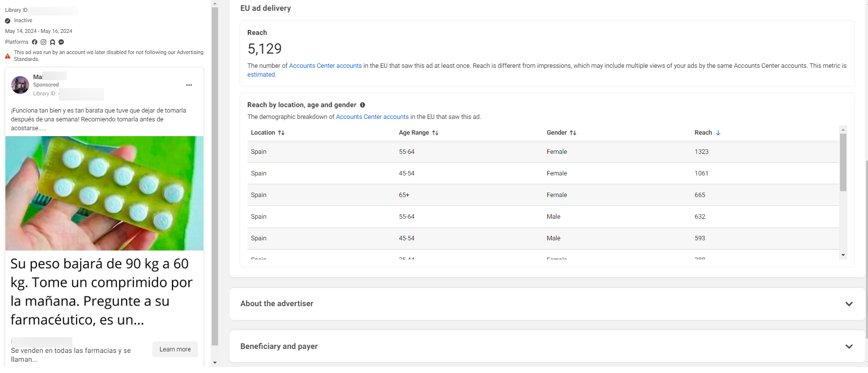This screenshot has width=868, height=373.
Task: Sort the table by Location column
Action: [281, 133]
